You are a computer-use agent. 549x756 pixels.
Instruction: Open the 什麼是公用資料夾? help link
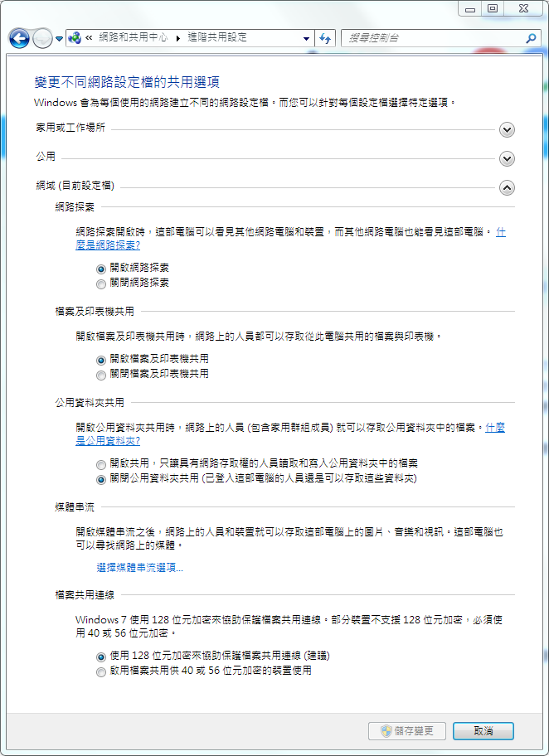click(x=108, y=441)
